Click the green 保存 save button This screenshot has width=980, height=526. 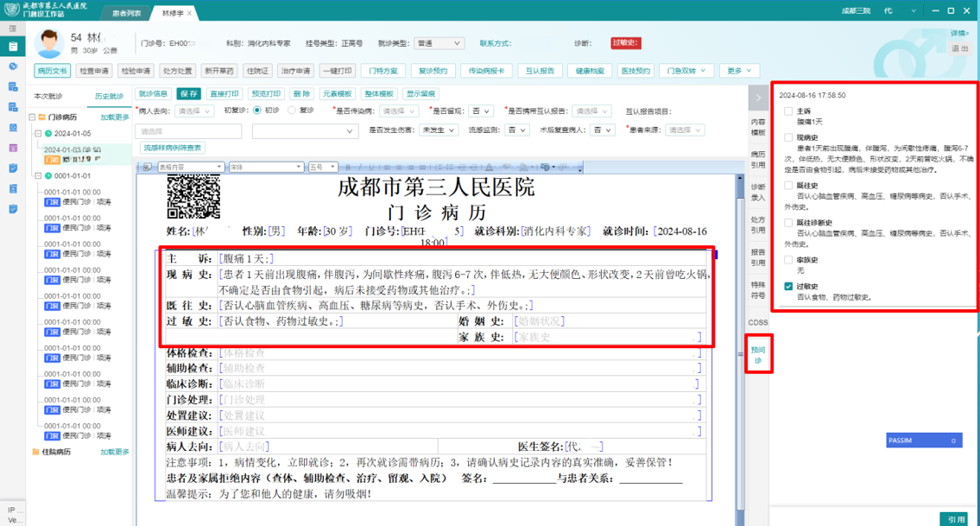tap(190, 95)
